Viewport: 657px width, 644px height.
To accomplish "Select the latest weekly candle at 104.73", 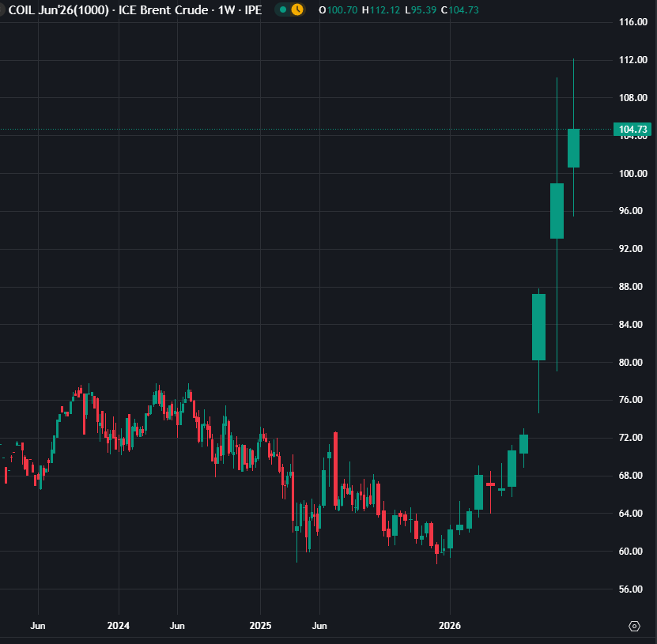I will click(x=574, y=149).
